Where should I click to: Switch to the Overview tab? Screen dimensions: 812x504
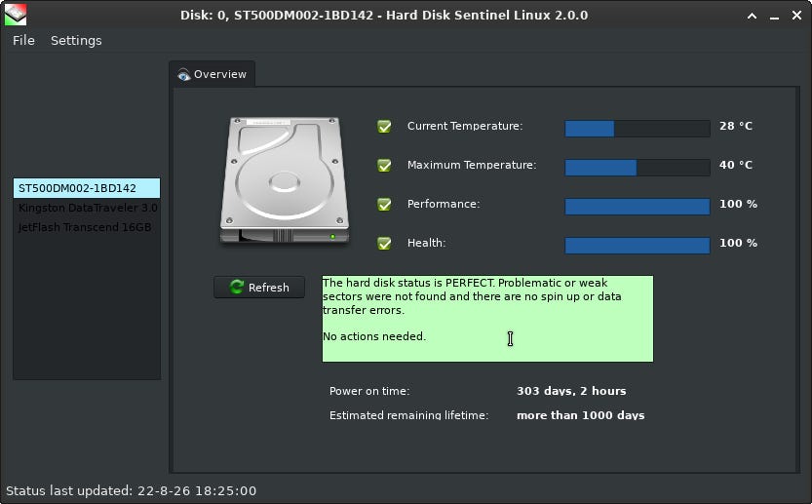pos(212,74)
